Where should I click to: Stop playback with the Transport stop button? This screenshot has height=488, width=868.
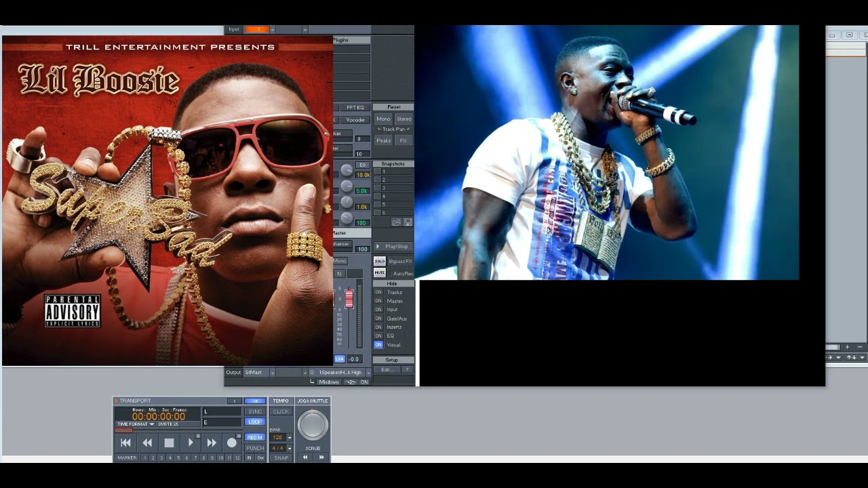click(x=169, y=443)
